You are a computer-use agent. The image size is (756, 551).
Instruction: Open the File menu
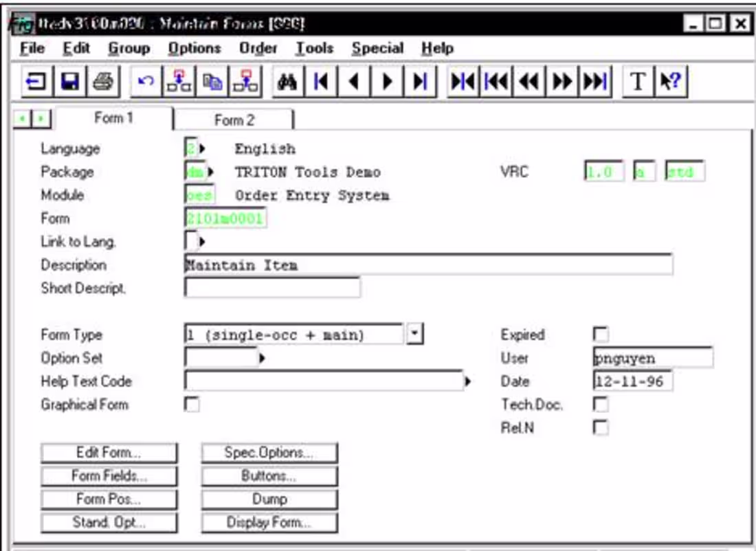coord(32,48)
